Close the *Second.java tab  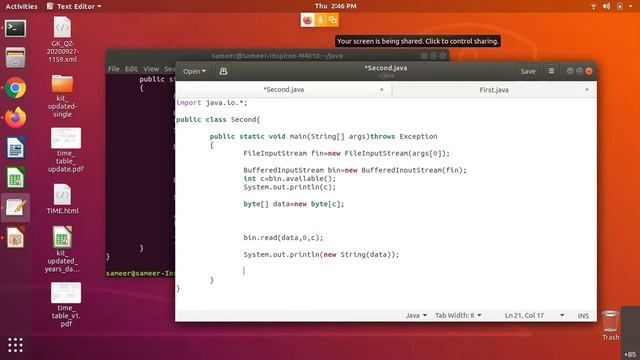[x=382, y=89]
